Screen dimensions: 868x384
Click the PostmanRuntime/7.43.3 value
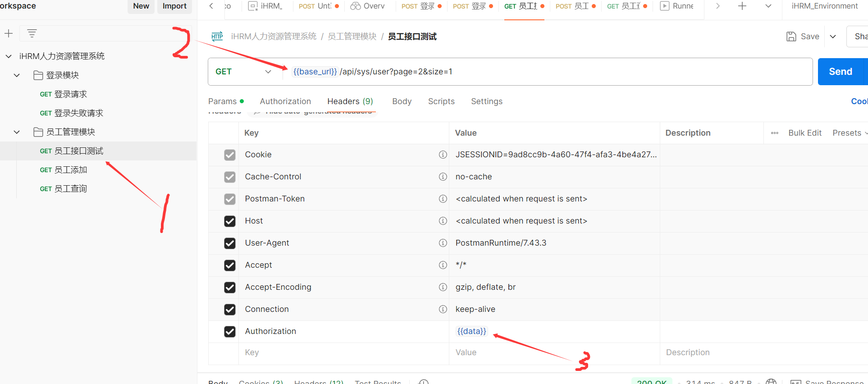click(501, 243)
